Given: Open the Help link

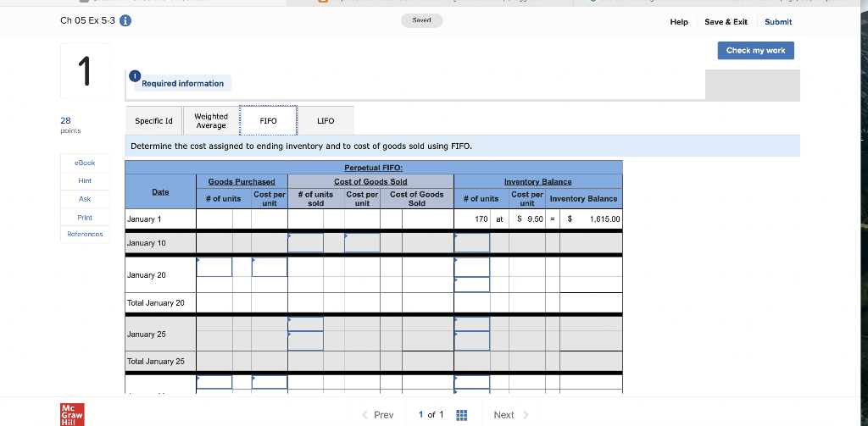Looking at the screenshot, I should (x=679, y=22).
